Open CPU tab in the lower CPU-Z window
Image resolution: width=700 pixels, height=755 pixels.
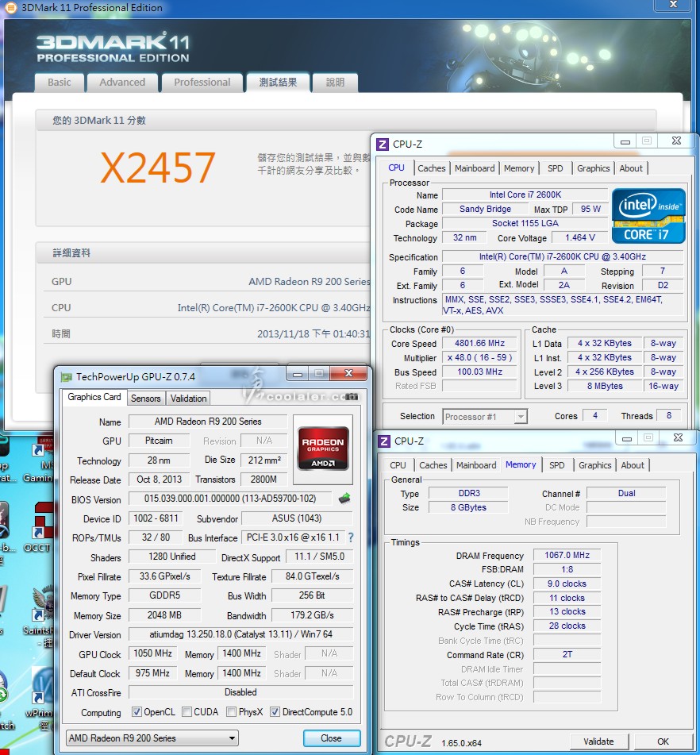click(398, 465)
